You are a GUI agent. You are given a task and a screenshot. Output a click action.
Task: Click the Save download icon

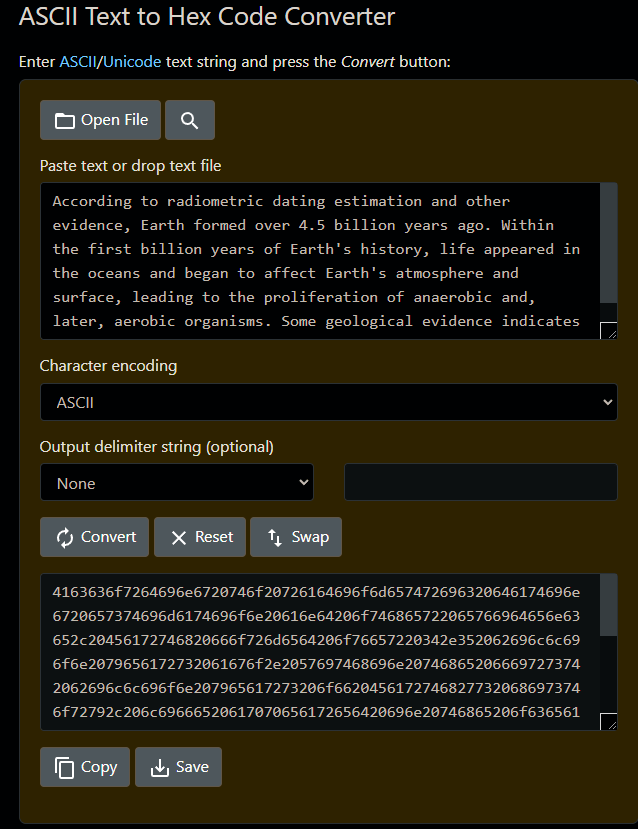[160, 767]
